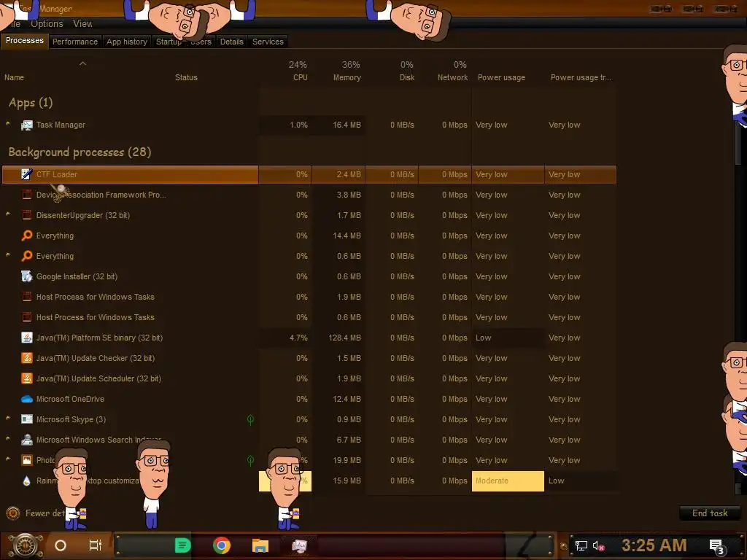Open the Details tab
The image size is (747, 560).
coord(231,42)
